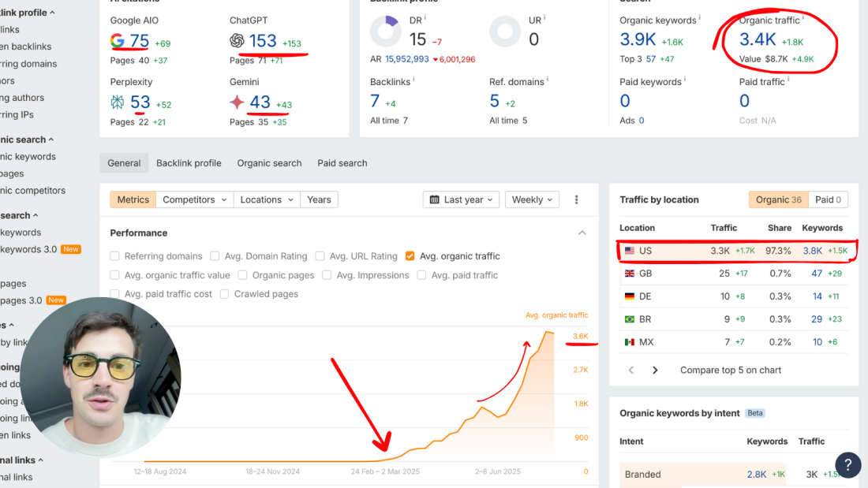Click the AR 15,952,993 rank link
The width and height of the screenshot is (868, 488).
coord(407,59)
